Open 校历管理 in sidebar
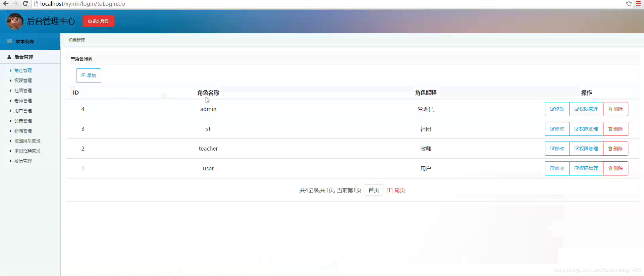This screenshot has width=644, height=276. coord(23,161)
